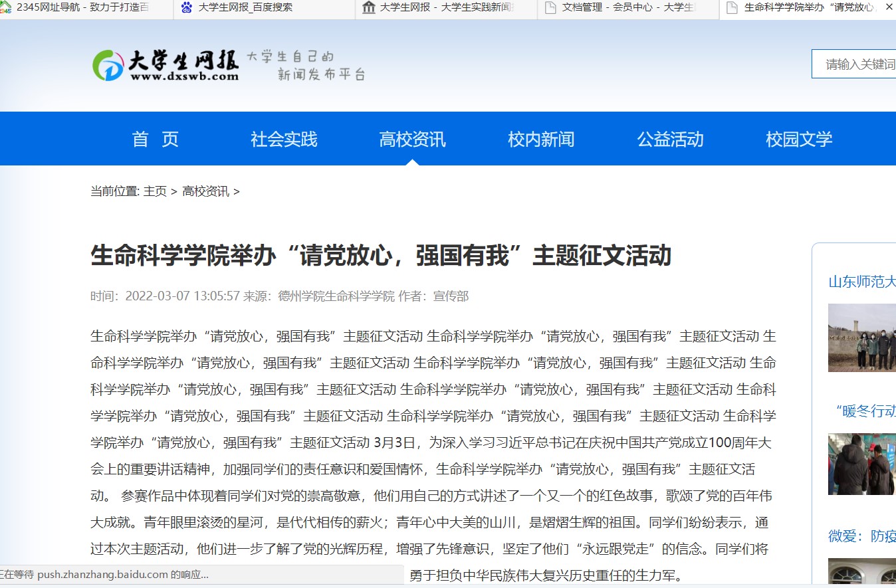Click the 大学生网报 globe logo
Screen dimensions: 896x588
[108, 64]
